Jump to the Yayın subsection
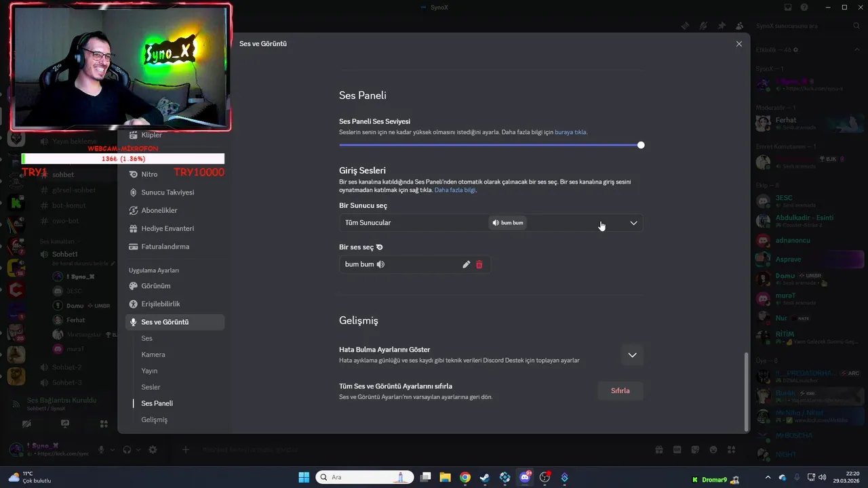868x488 pixels. click(x=149, y=371)
